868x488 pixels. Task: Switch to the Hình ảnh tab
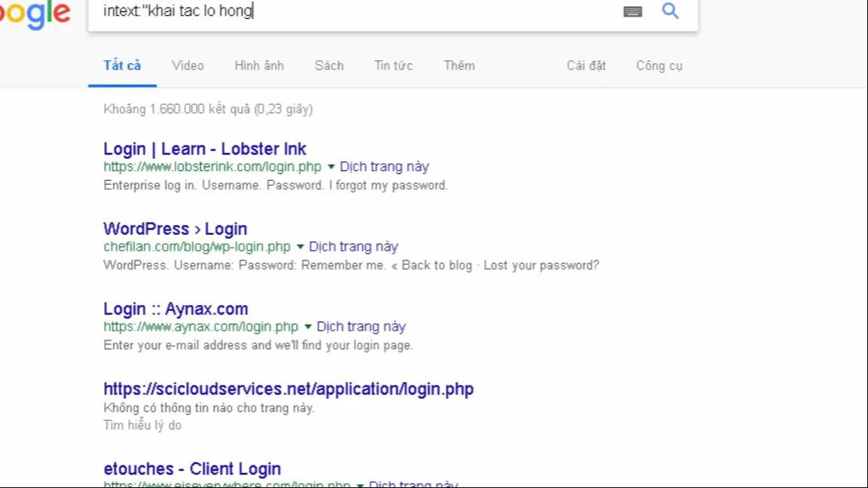[x=259, y=66]
